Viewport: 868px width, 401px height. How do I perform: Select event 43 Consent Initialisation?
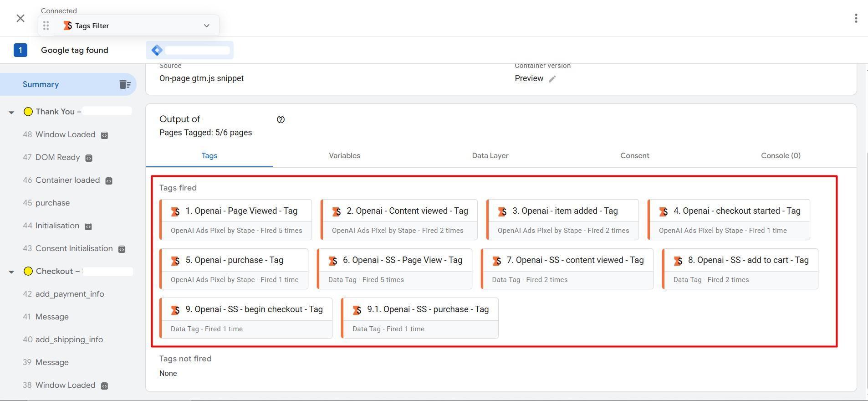point(68,248)
